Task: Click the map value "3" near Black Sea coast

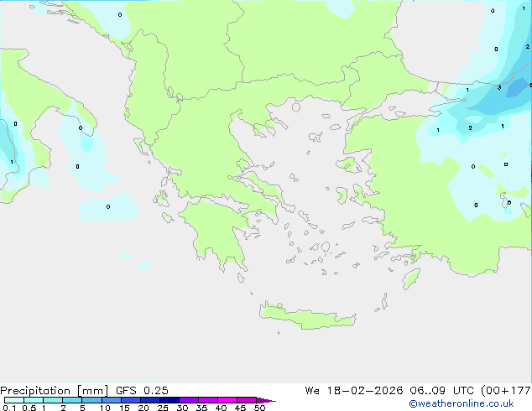Action: (499, 88)
